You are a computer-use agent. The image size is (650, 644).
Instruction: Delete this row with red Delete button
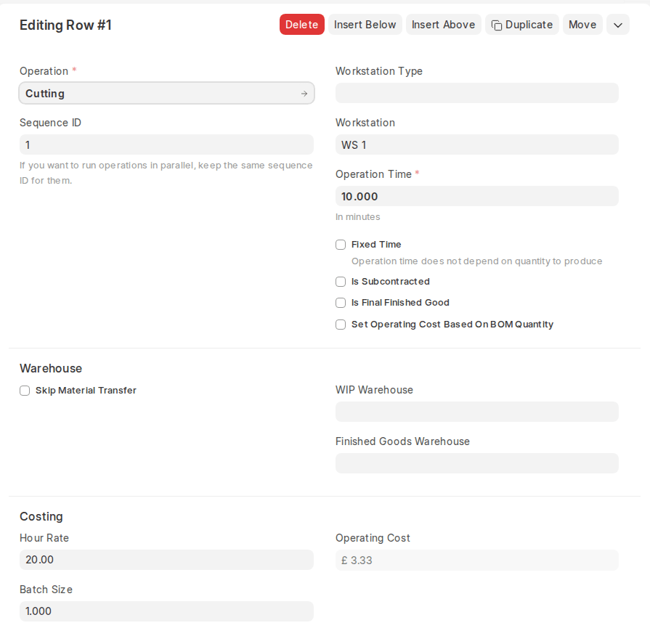tap(302, 25)
